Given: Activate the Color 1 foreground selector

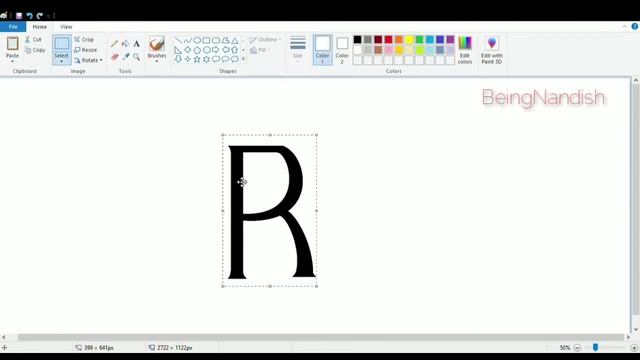Looking at the screenshot, I should click(x=322, y=50).
